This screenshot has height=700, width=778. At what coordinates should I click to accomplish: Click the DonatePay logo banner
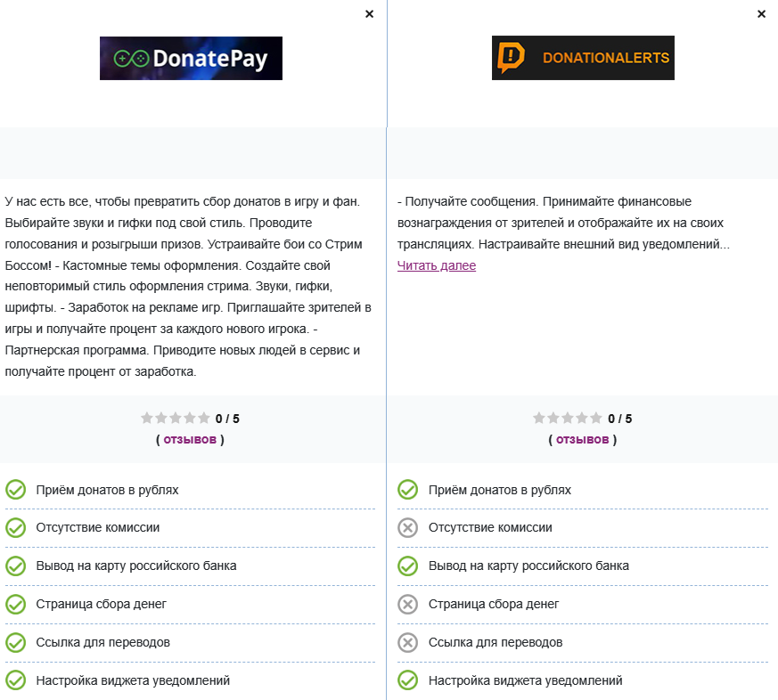(191, 58)
